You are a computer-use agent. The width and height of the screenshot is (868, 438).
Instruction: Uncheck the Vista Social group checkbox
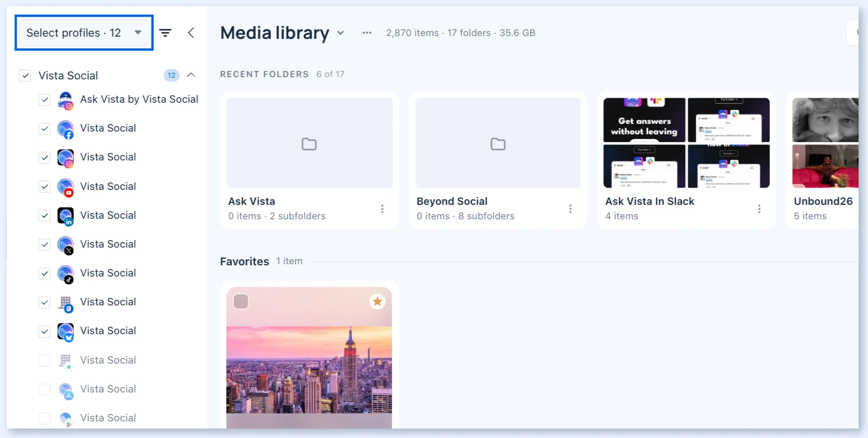25,75
